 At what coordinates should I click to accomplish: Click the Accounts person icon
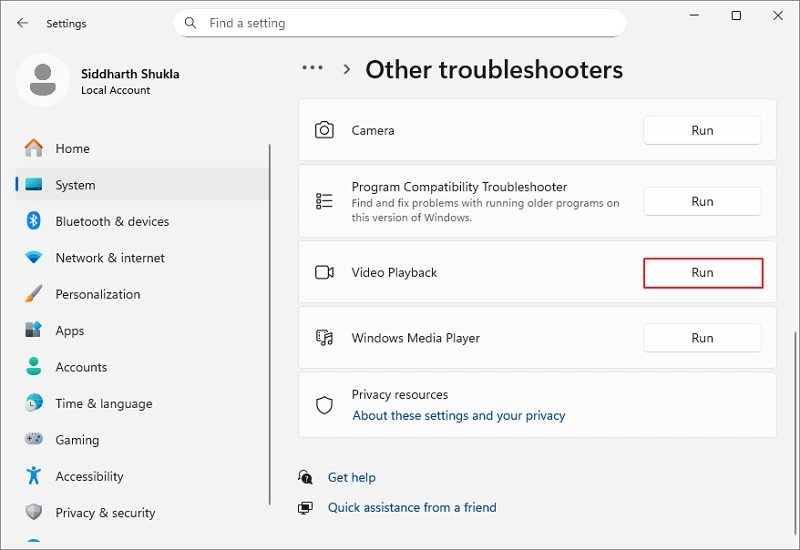(x=34, y=366)
